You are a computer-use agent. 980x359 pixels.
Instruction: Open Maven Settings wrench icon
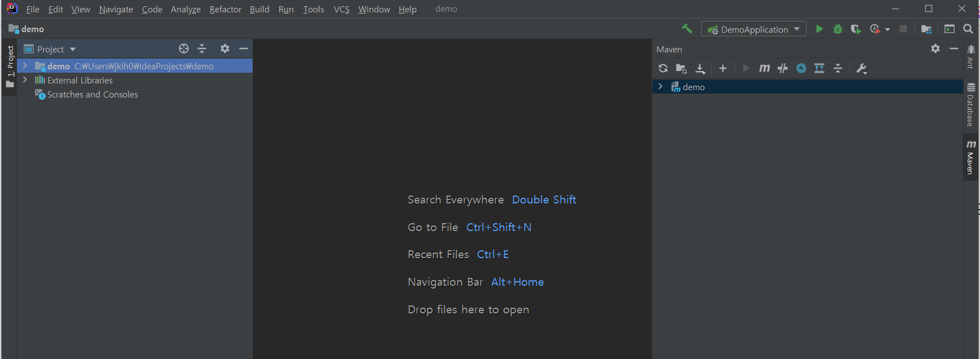click(862, 68)
